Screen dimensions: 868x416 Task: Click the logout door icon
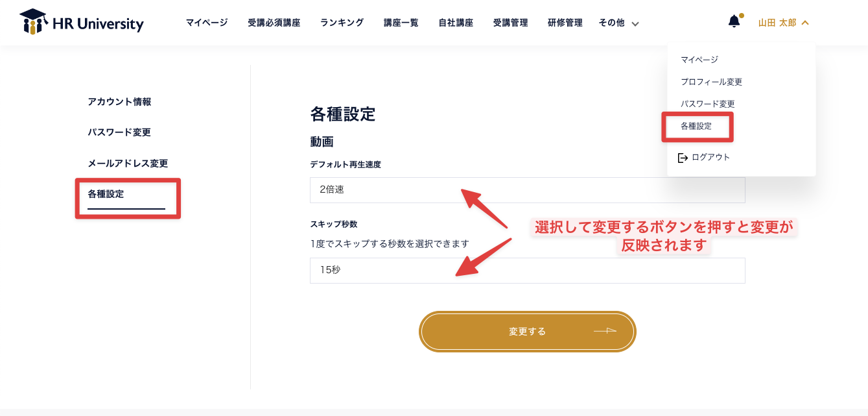pos(683,158)
